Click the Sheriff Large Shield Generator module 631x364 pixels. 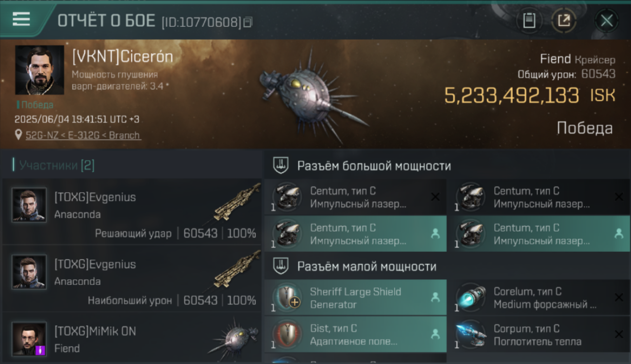pyautogui.click(x=355, y=298)
